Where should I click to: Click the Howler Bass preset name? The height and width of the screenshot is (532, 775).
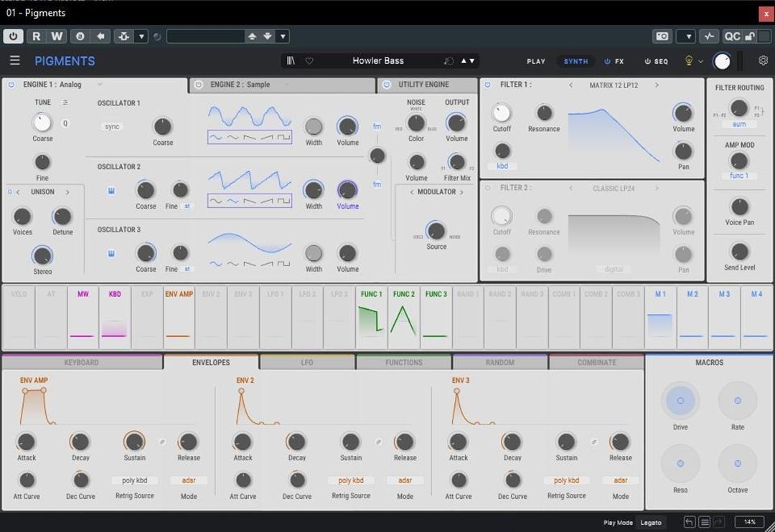[378, 61]
